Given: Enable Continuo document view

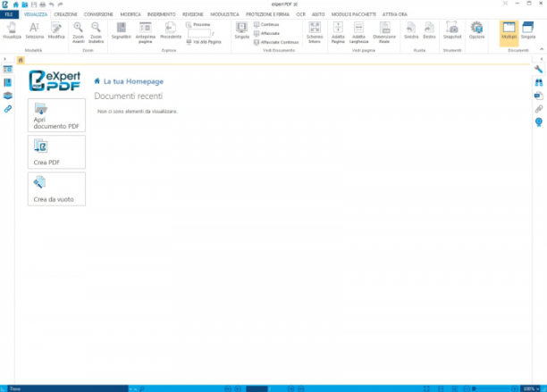Looking at the screenshot, I should tap(266, 25).
